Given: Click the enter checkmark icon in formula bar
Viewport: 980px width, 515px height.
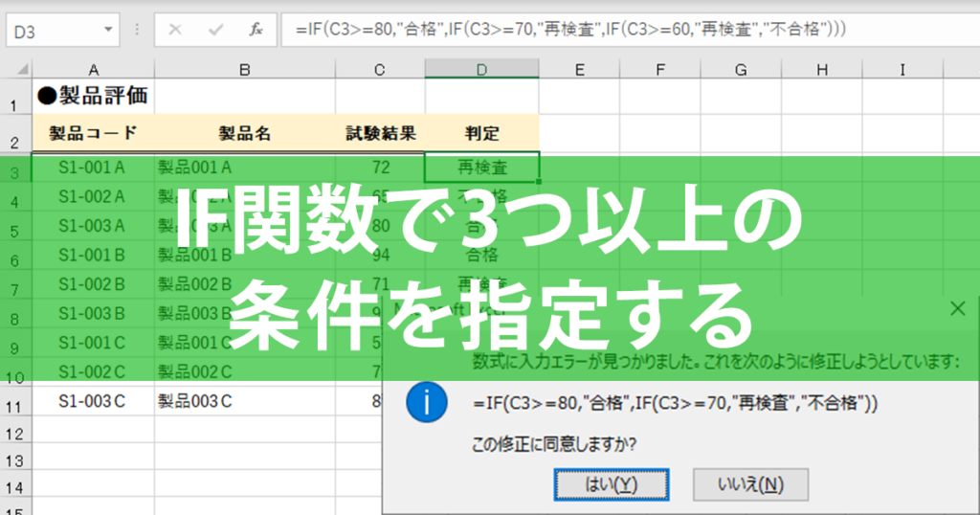Looking at the screenshot, I should pyautogui.click(x=215, y=30).
